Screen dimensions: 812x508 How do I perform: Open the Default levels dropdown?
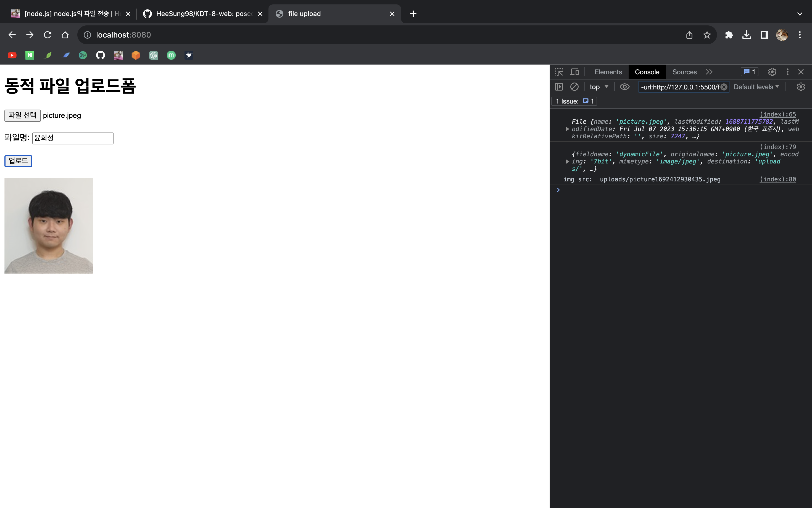pos(756,87)
